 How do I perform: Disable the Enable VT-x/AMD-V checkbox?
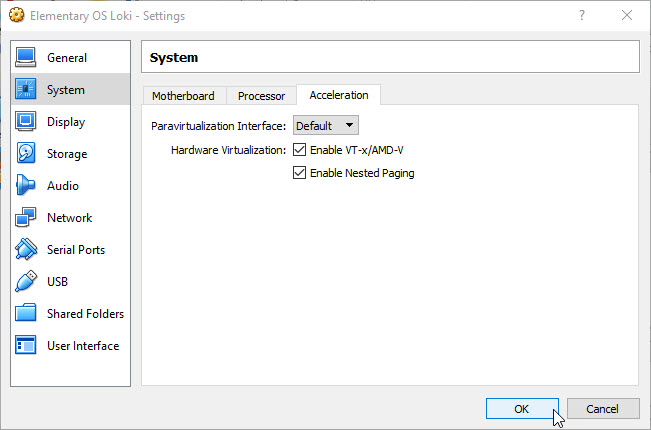299,150
